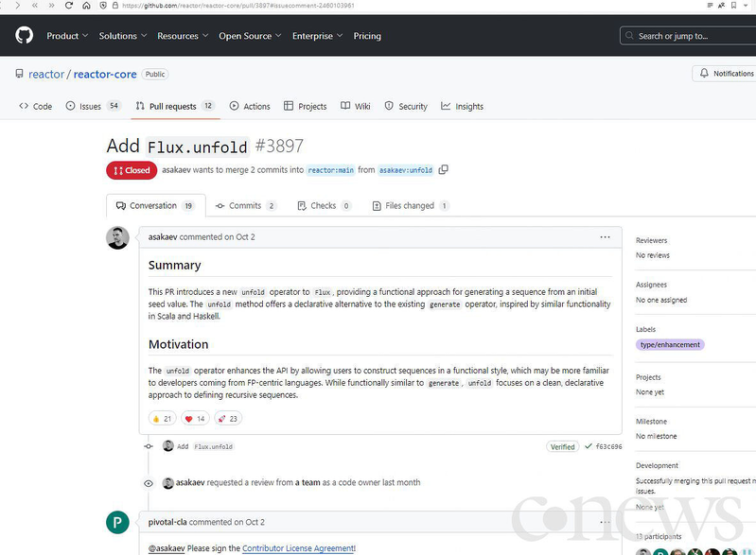The image size is (756, 555).
Task: Click the Public repository badge
Action: coord(155,74)
